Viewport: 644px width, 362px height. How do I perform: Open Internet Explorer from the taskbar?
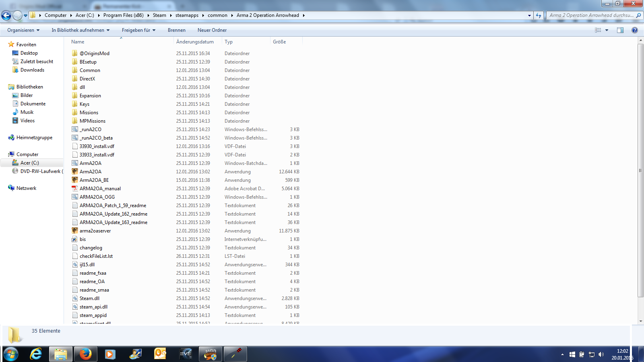point(36,354)
